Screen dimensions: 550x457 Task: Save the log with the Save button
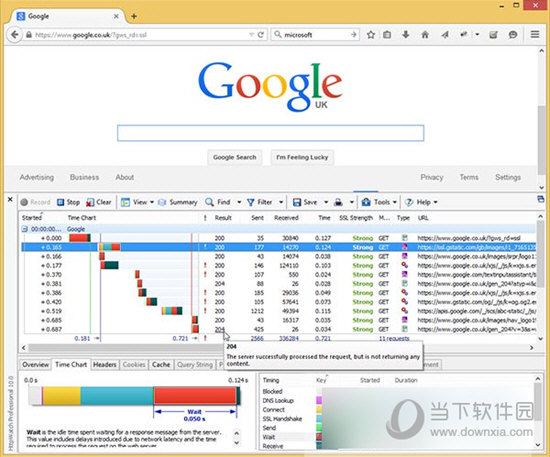tap(305, 202)
